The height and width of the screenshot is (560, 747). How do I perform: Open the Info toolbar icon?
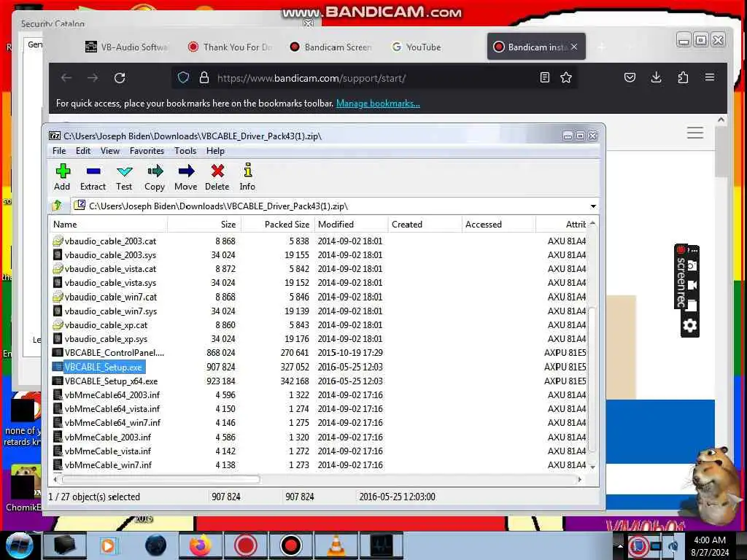(247, 177)
